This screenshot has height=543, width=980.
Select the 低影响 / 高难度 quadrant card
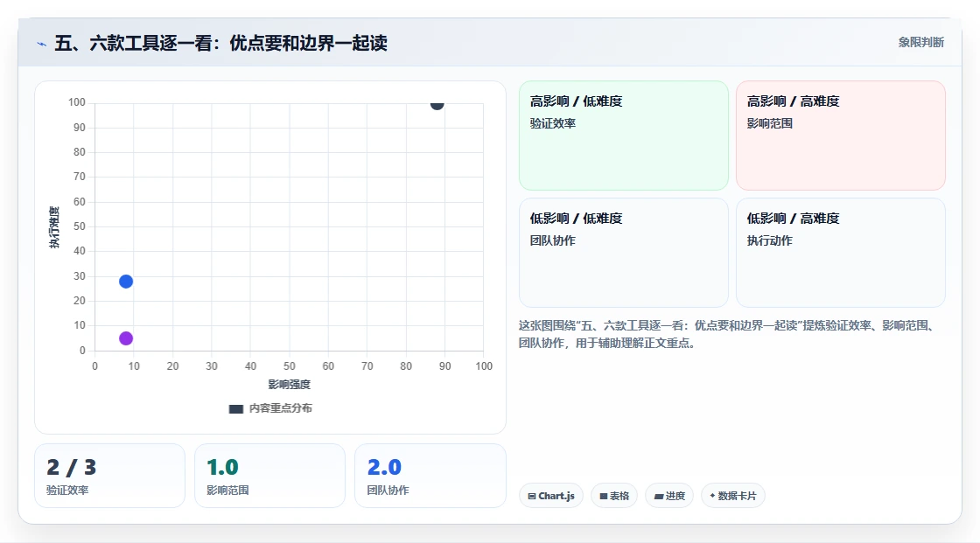[840, 253]
